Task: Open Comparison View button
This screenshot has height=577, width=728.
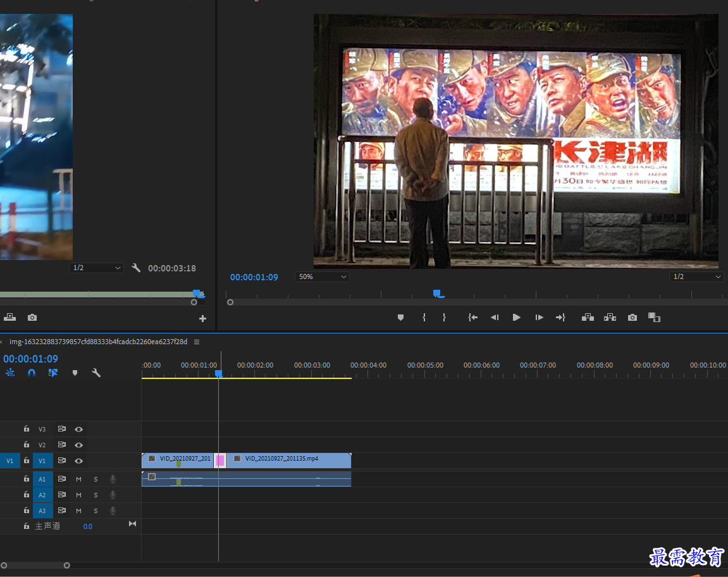Action: click(654, 318)
